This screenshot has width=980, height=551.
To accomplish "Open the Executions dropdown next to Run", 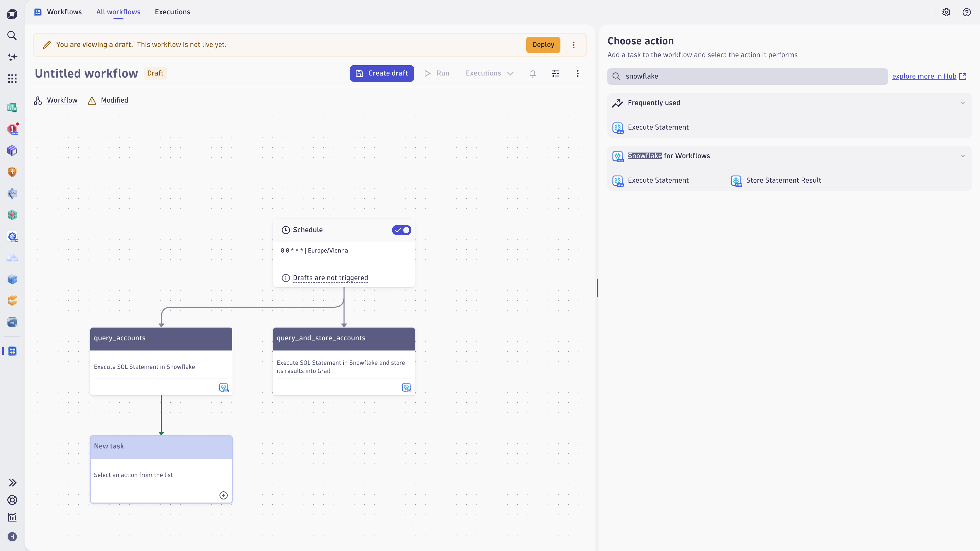I will [x=510, y=73].
